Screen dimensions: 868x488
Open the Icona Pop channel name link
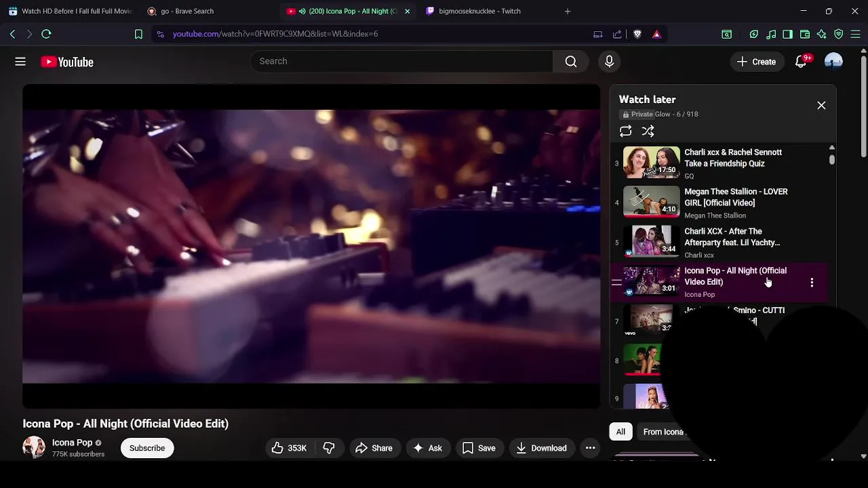(x=72, y=443)
